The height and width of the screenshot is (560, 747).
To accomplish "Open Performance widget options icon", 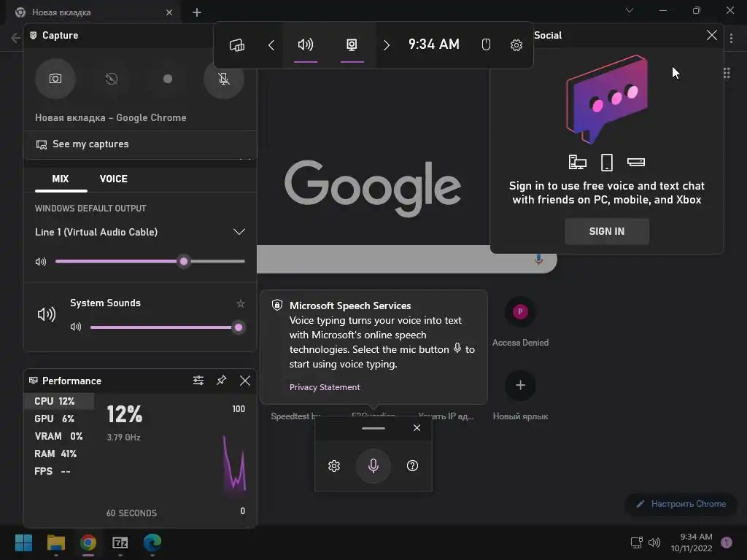I will click(x=198, y=381).
